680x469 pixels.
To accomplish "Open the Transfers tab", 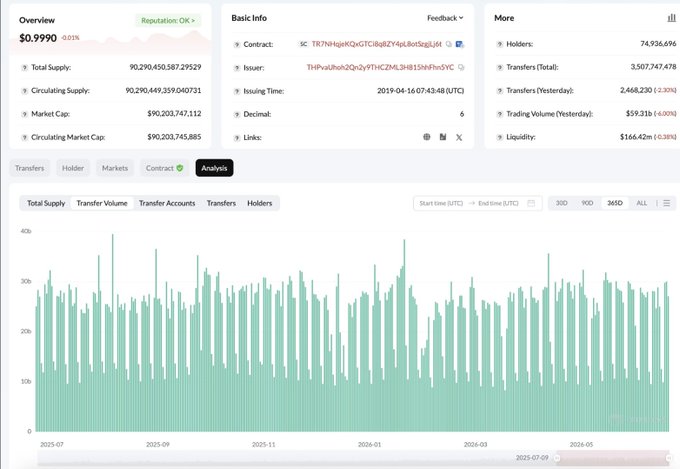I will (x=29, y=168).
